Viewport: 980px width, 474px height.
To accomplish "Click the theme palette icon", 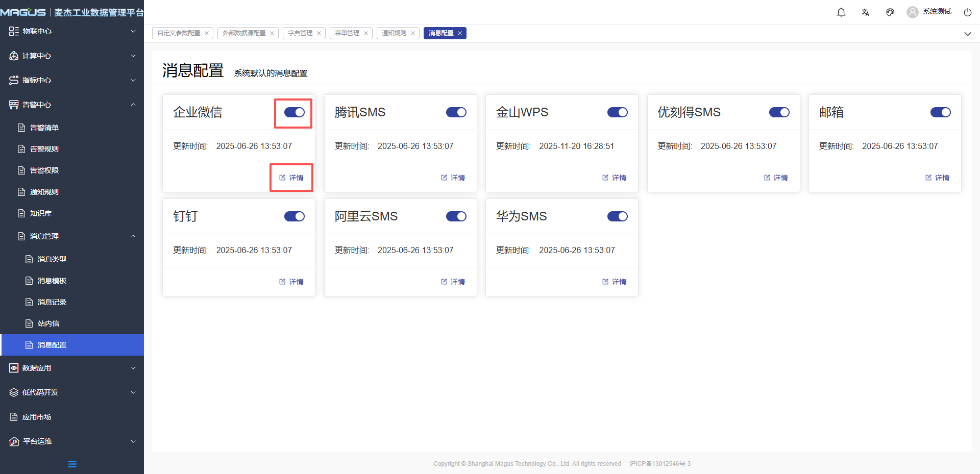I will pos(890,12).
